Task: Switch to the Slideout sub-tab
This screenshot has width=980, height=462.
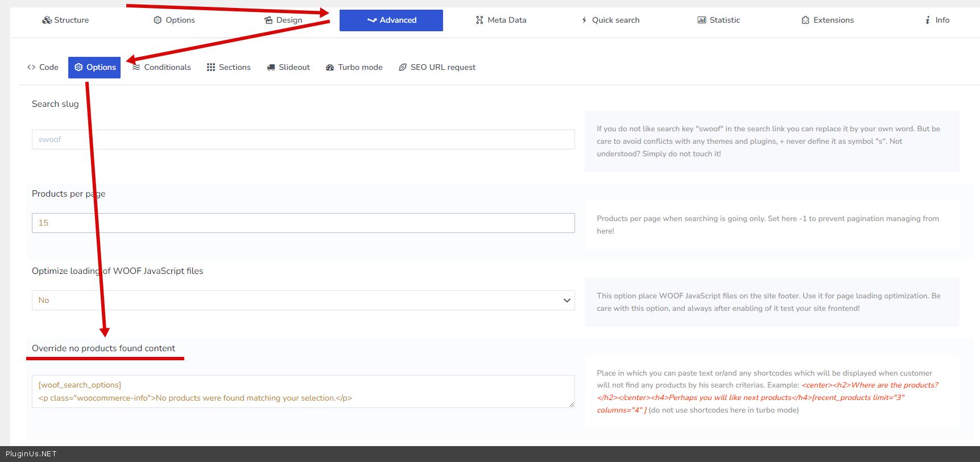Action: [289, 68]
